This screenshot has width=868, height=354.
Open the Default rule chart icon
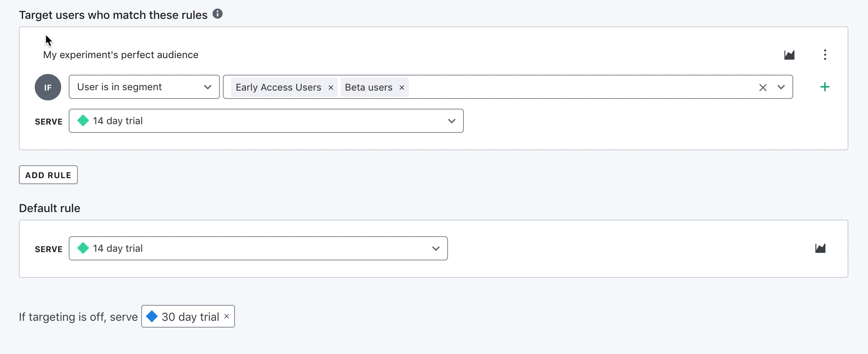[820, 248]
